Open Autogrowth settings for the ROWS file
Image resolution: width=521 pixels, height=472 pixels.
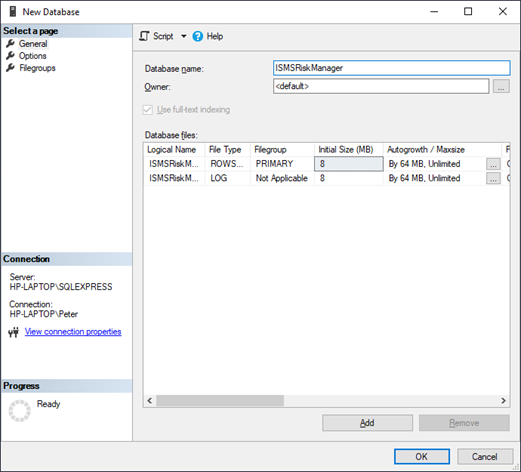[x=493, y=164]
